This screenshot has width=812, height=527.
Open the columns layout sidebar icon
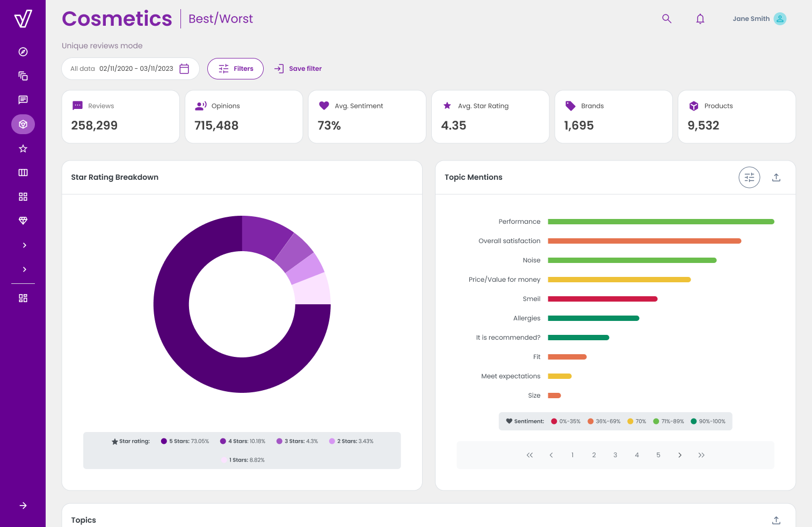coord(23,173)
